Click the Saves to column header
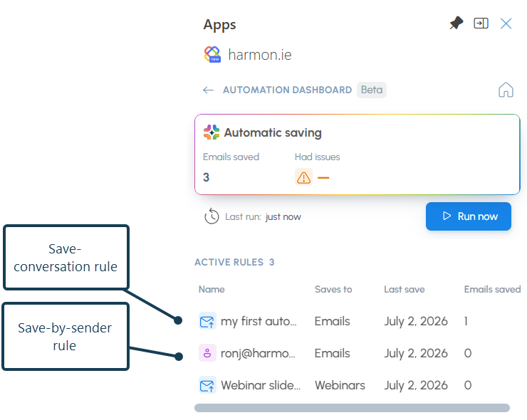The width and height of the screenshot is (527, 420). [333, 289]
